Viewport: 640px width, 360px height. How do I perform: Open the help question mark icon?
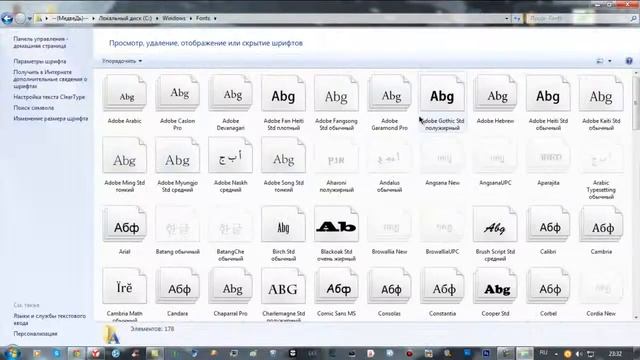click(629, 61)
